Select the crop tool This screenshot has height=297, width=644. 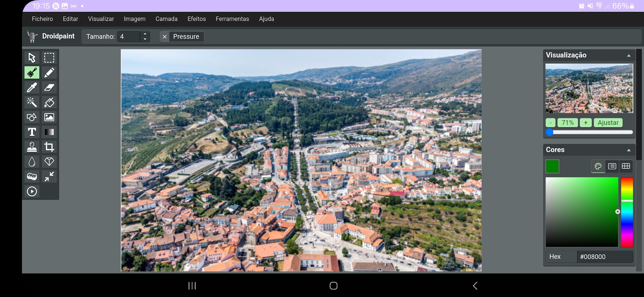pyautogui.click(x=49, y=147)
